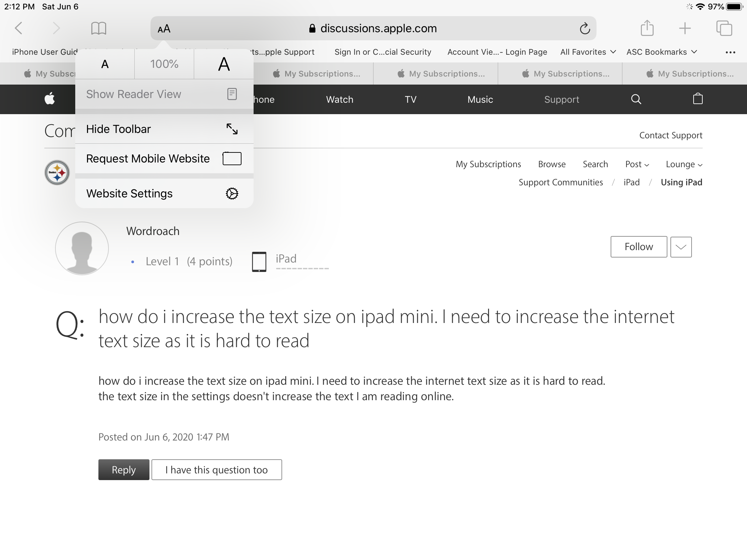Click the Reply button

coord(124,470)
